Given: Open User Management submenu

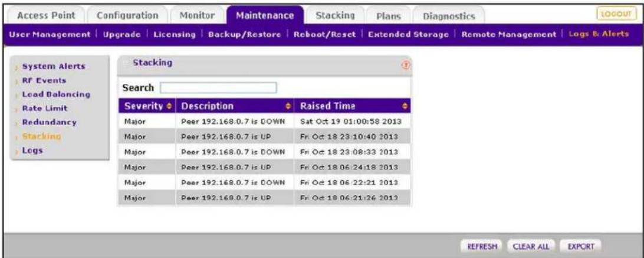Looking at the screenshot, I should tap(51, 33).
